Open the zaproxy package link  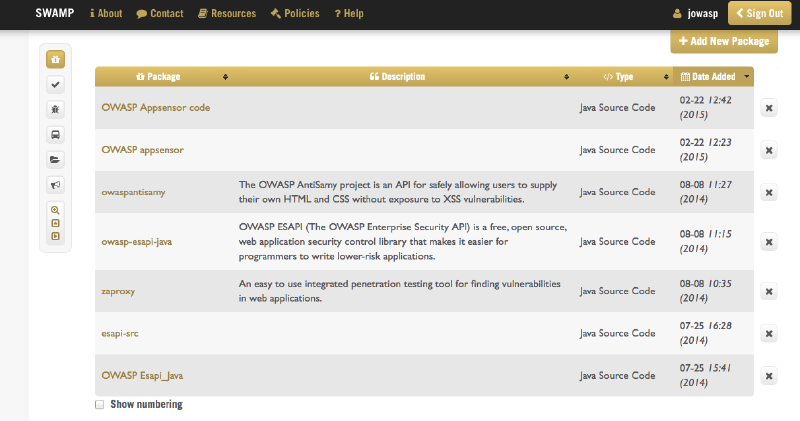(118, 291)
